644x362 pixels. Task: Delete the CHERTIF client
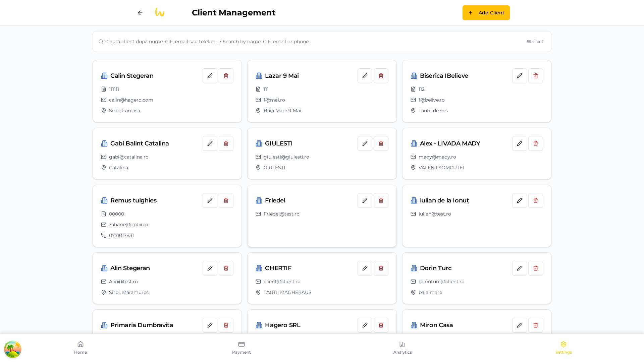(381, 268)
